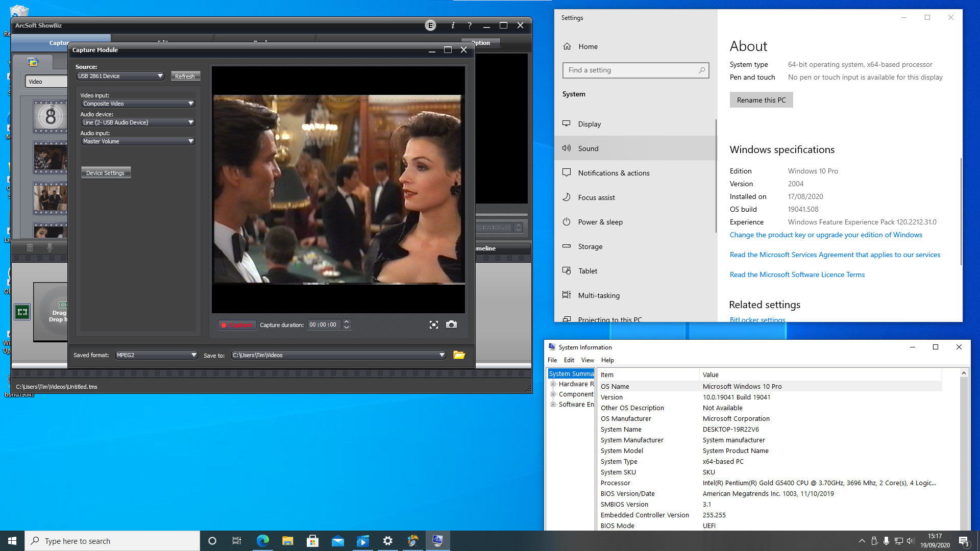Select the second video clip thumbnail in ShowBiz

tap(50, 157)
